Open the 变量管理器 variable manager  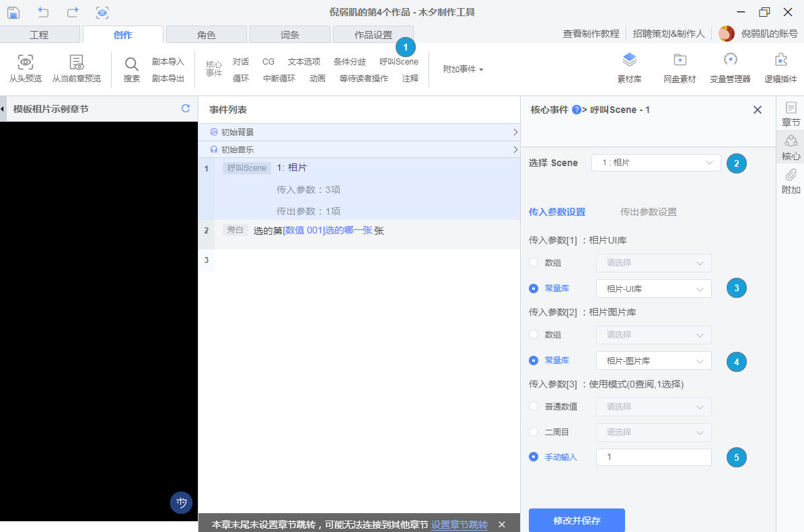[x=730, y=68]
